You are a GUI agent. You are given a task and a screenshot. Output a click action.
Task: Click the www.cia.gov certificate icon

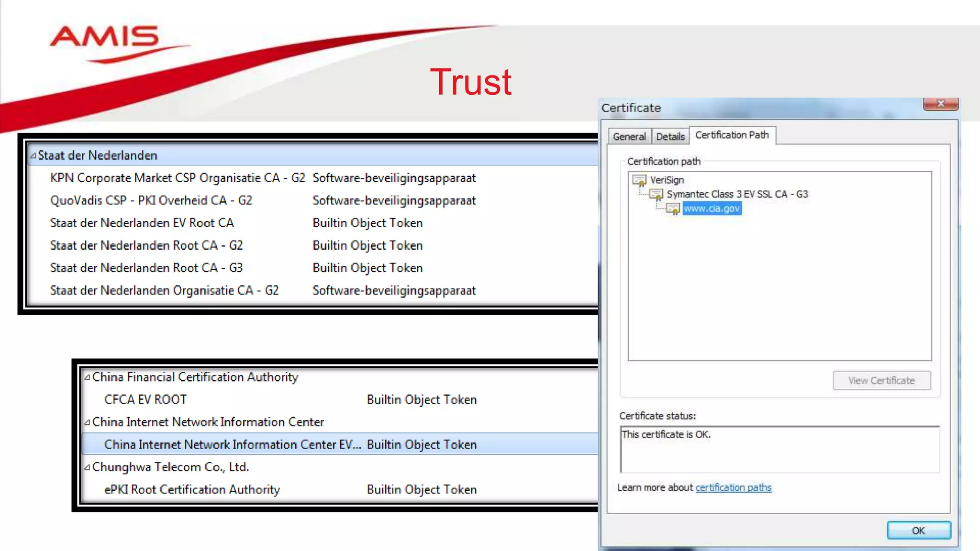[673, 209]
